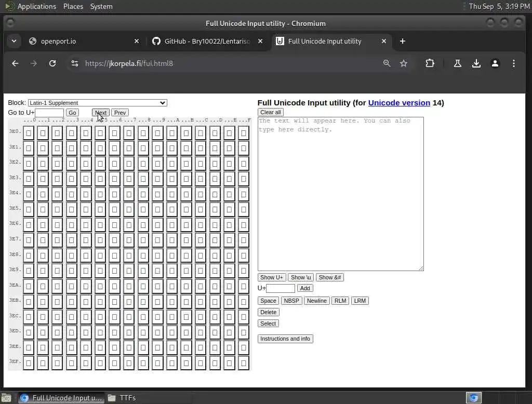Click Full Unicode Input taskbar window button
The width and height of the screenshot is (532, 404).
pyautogui.click(x=61, y=398)
